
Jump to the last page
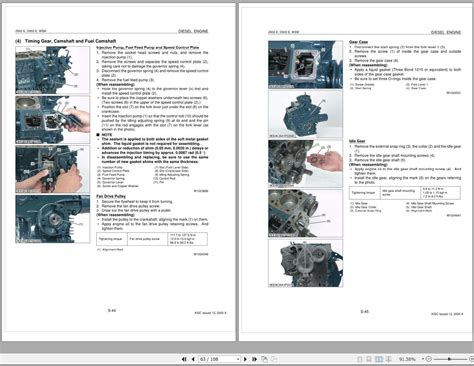click(x=254, y=359)
